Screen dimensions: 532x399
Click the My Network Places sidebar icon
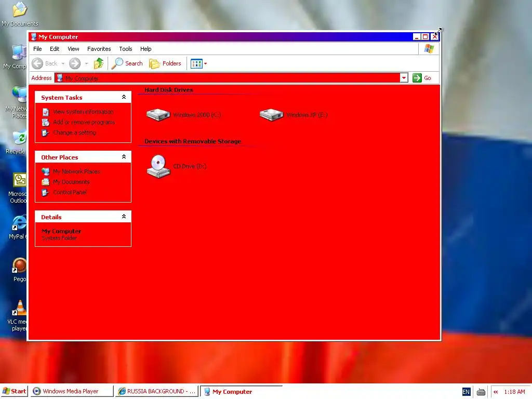(x=46, y=171)
